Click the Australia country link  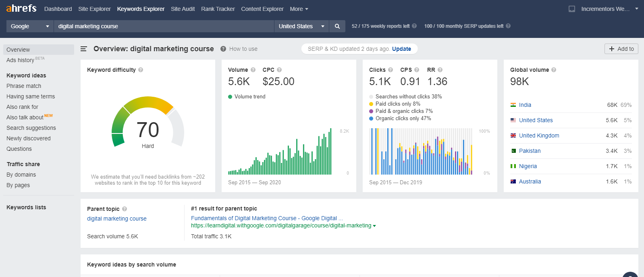tap(530, 181)
